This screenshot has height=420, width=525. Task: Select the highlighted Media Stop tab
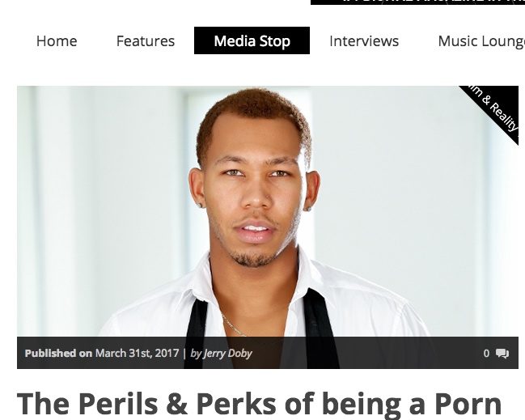(x=252, y=40)
